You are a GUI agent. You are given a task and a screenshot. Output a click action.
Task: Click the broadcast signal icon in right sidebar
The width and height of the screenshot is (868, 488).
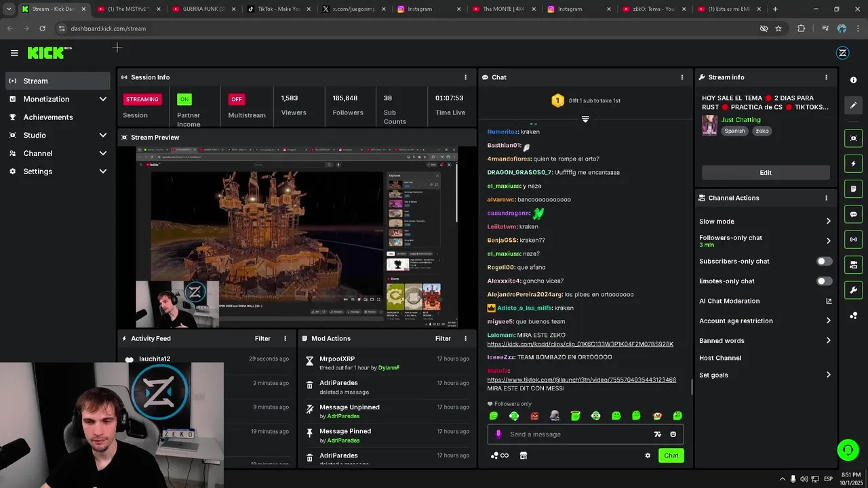click(853, 239)
